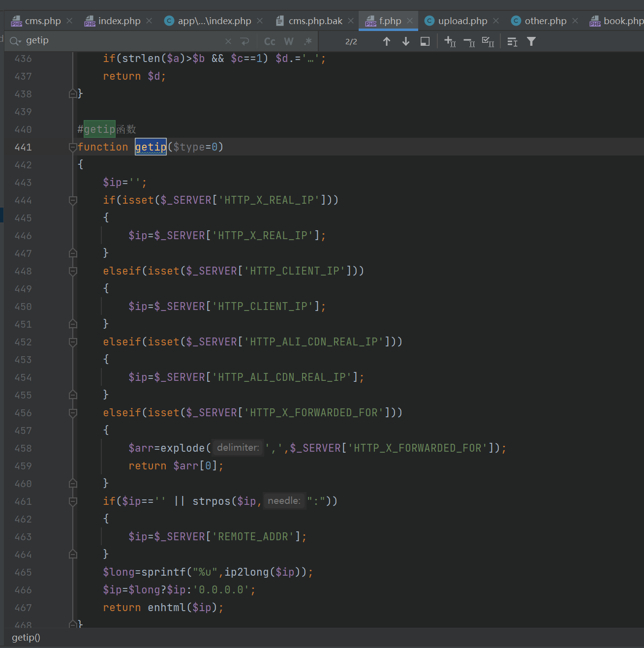The height and width of the screenshot is (648, 644).
Task: Open search history magnifier dropdown
Action: pos(15,41)
